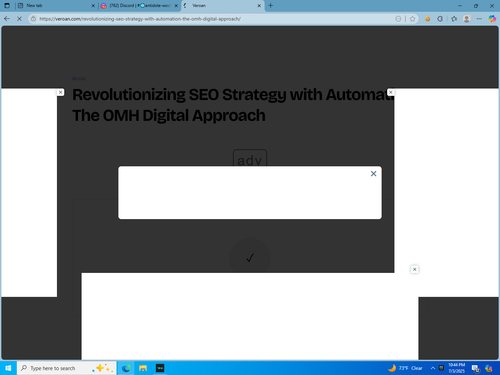The height and width of the screenshot is (375, 500).
Task: Open the notification center tray icon
Action: (476, 368)
